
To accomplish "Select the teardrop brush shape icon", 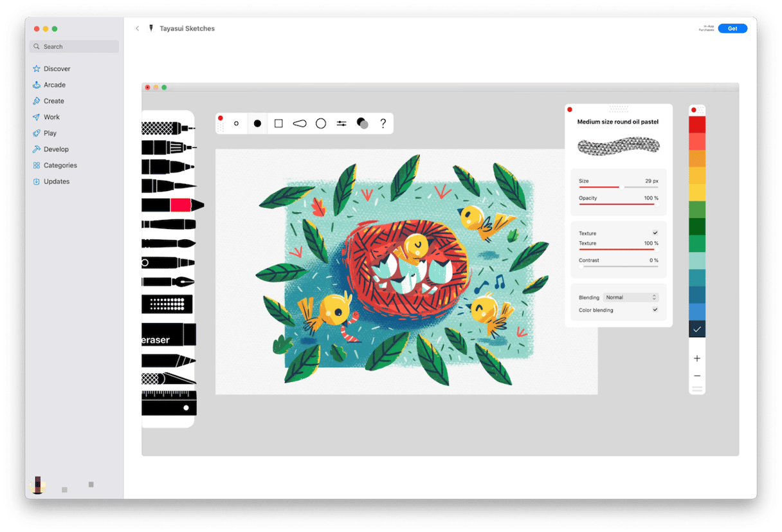I will point(299,124).
